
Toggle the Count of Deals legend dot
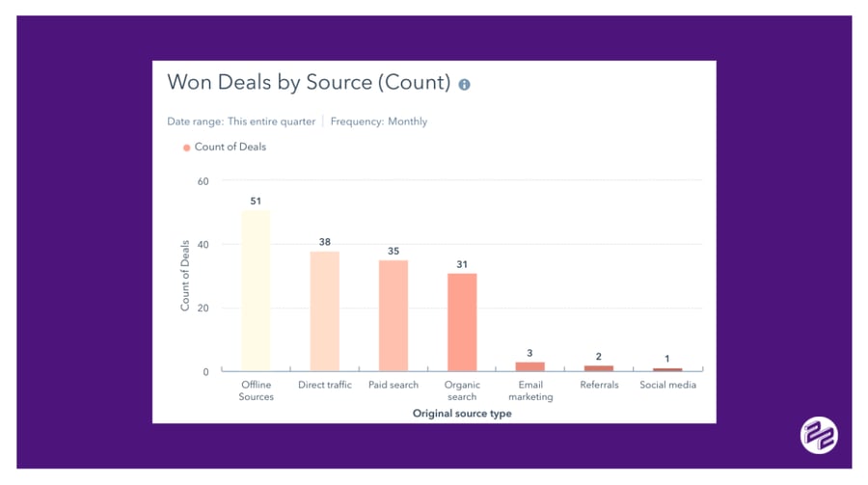[x=187, y=148]
